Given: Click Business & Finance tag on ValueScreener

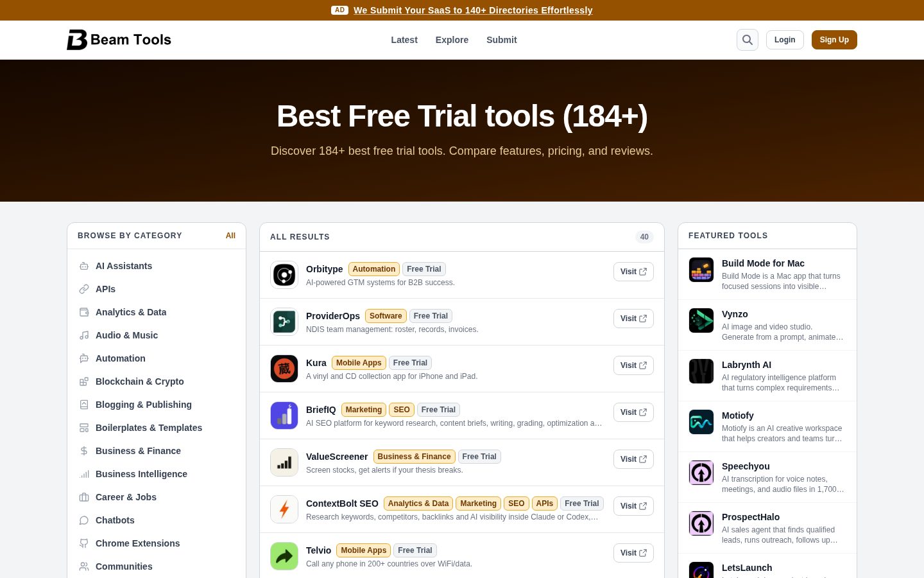Looking at the screenshot, I should (414, 457).
